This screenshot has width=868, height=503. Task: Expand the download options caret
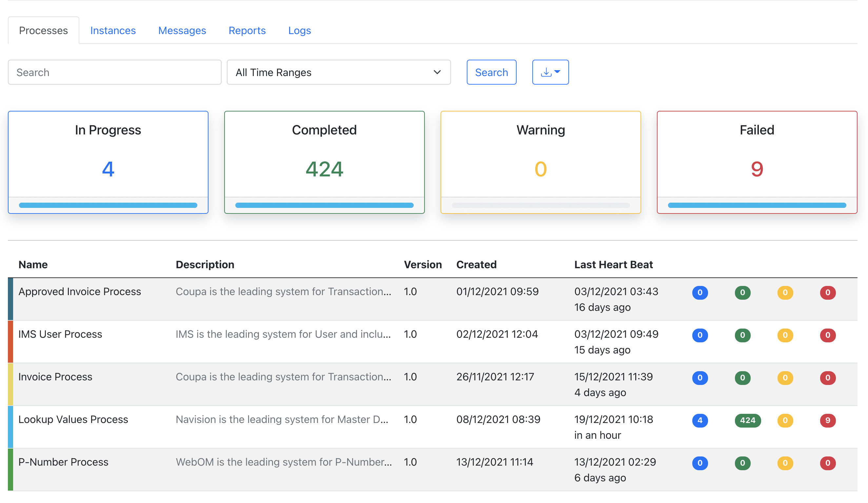556,72
